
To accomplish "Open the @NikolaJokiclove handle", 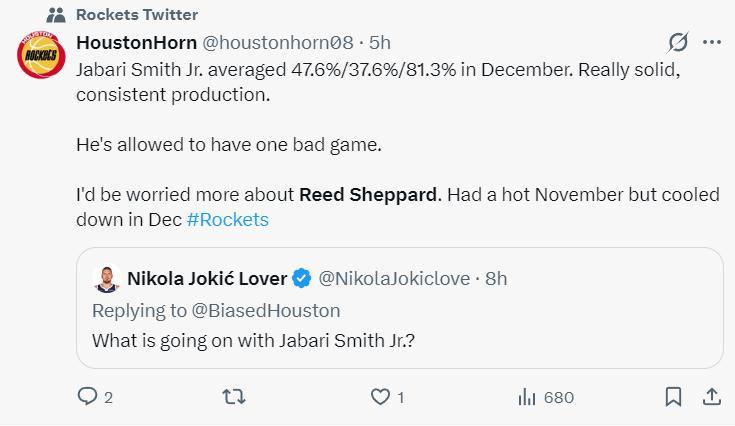I will point(393,278).
